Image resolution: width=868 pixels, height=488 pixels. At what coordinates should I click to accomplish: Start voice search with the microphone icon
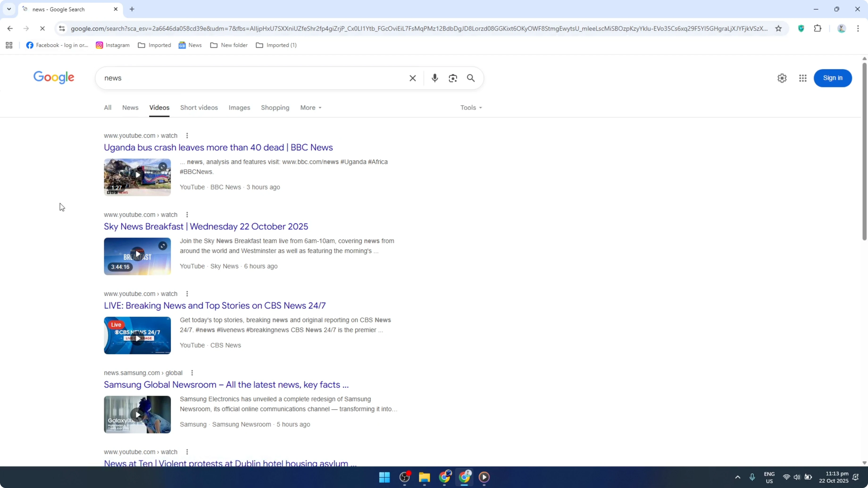pyautogui.click(x=435, y=78)
